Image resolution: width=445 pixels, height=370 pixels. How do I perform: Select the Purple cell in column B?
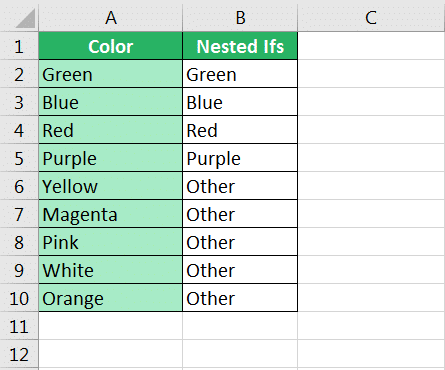tap(240, 158)
